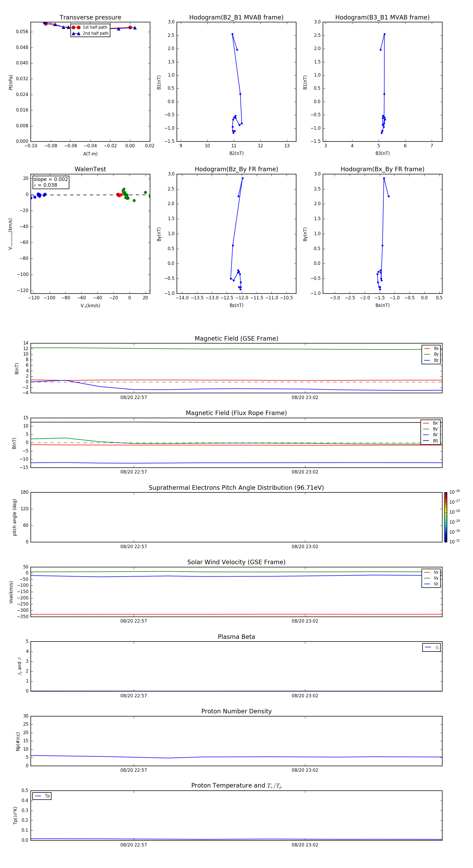The image size is (473, 868).
Task: Click the By' legend entry in Flux Rope plot
Action: [x=431, y=429]
